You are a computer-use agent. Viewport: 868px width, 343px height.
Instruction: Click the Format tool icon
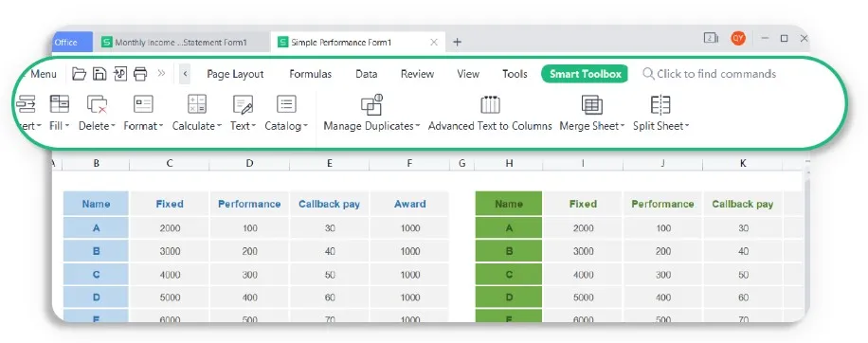143,104
